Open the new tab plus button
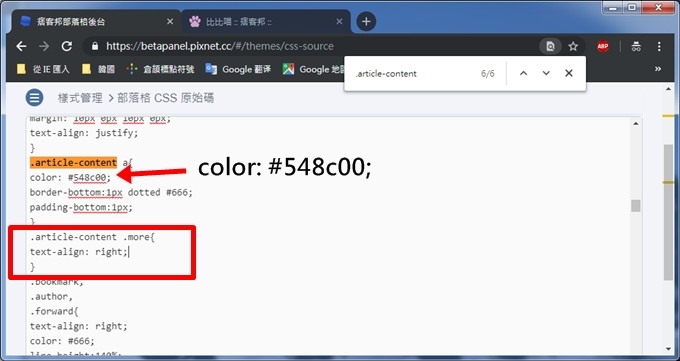Image resolution: width=680 pixels, height=361 pixels. [366, 21]
